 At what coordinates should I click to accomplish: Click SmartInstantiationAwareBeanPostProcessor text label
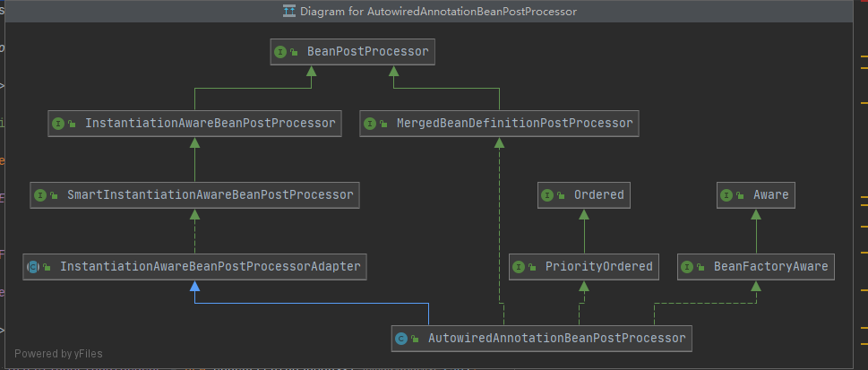click(x=211, y=195)
